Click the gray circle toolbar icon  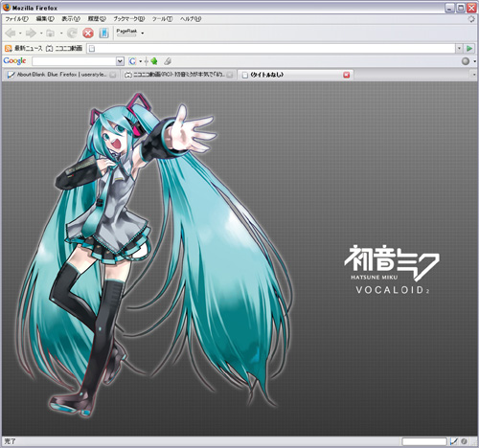(466, 61)
